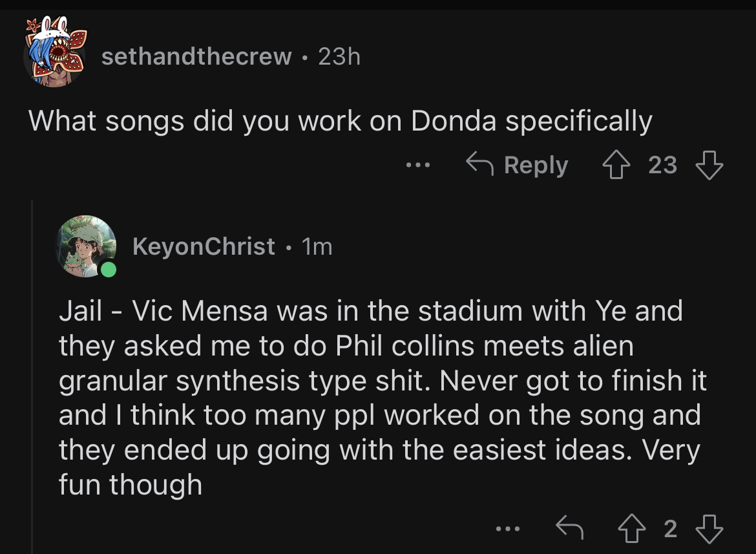Image resolution: width=756 pixels, height=554 pixels.
Task: Open the KeyonChrist username link
Action: [x=204, y=246]
